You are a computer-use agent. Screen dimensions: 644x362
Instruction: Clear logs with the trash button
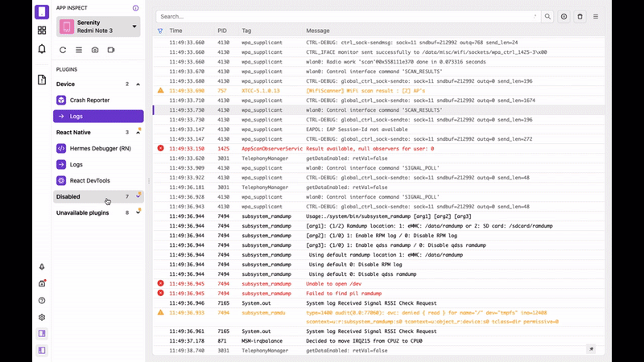point(580,16)
